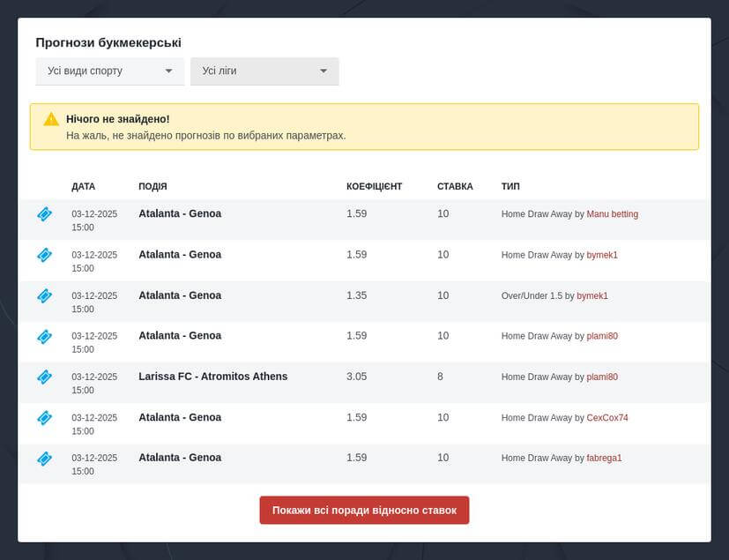Viewport: 729px width, 560px height.
Task: Click ticket icon in plami80 Atalanta row
Action: pyautogui.click(x=44, y=336)
